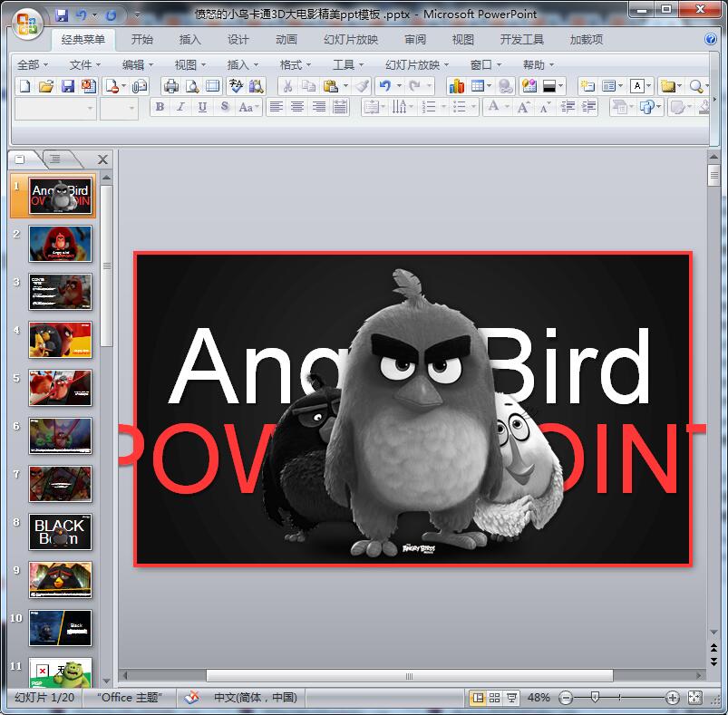The width and height of the screenshot is (728, 715).
Task: Zoom in with the plus button
Action: [x=672, y=698]
